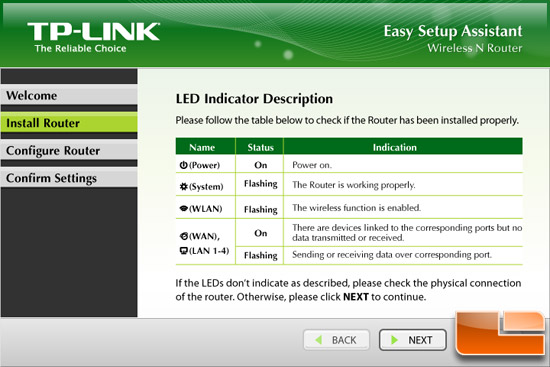The height and width of the screenshot is (367, 550).
Task: Click 'Sending or receiving data' indication text
Action: (x=392, y=254)
